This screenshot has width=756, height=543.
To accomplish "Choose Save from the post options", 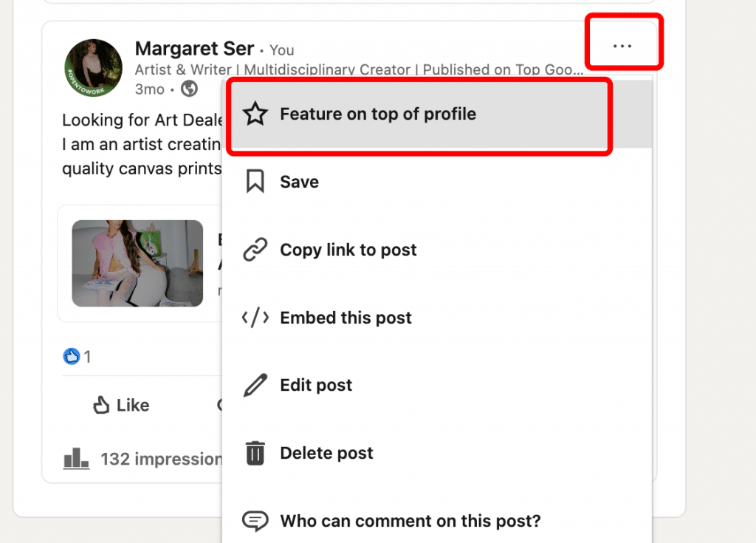I will (x=298, y=181).
